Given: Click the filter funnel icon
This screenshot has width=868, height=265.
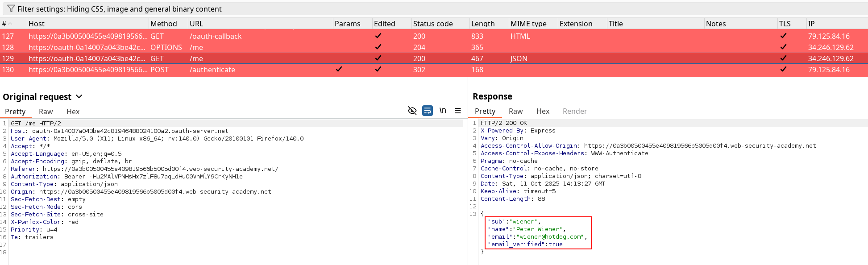Looking at the screenshot, I should [11, 9].
